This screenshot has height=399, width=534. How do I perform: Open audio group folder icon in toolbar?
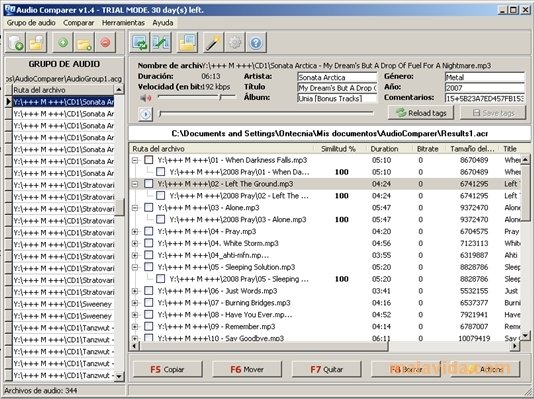coord(36,43)
